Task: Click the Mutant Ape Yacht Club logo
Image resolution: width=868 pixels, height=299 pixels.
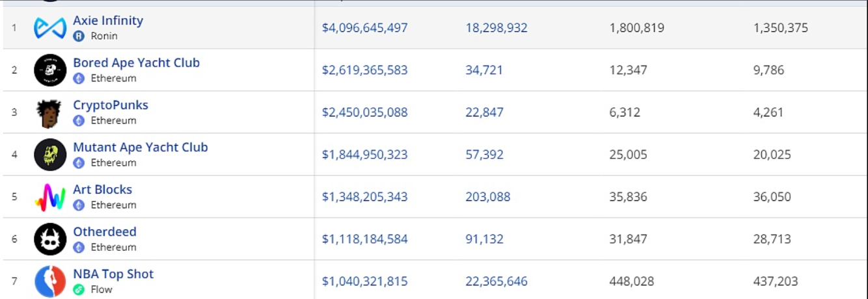Action: click(50, 155)
